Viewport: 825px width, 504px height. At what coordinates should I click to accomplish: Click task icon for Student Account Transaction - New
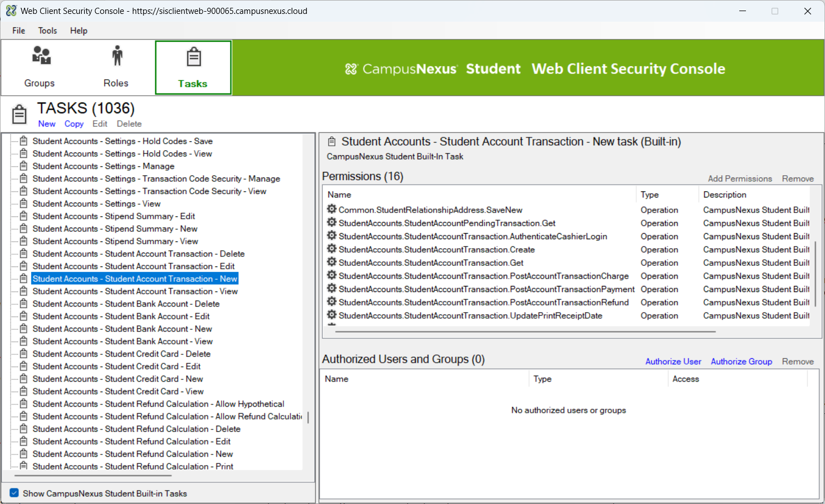(23, 278)
